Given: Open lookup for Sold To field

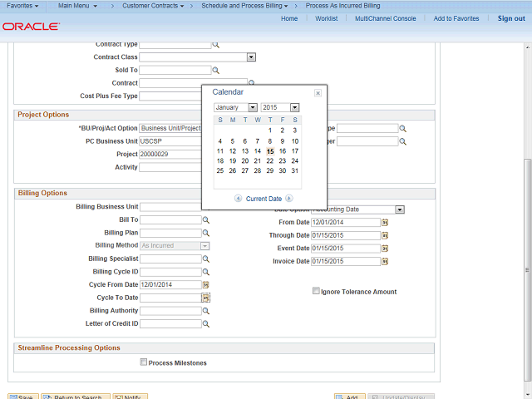Looking at the screenshot, I should (216, 70).
